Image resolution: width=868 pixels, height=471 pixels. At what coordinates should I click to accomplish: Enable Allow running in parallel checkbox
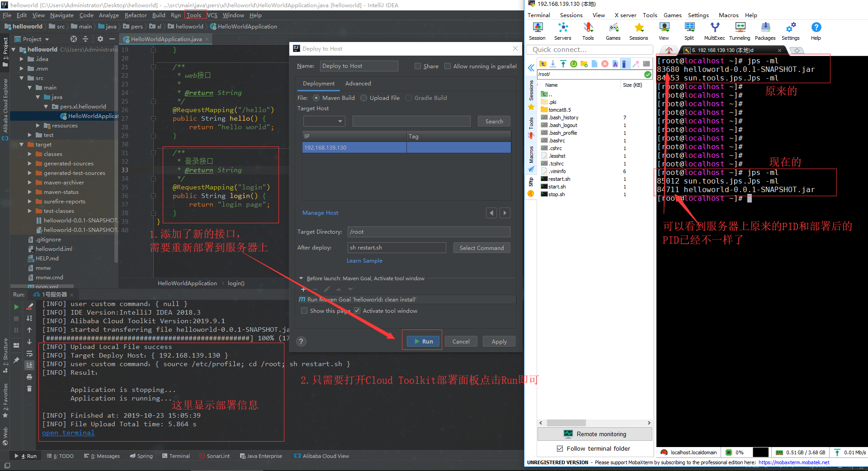(448, 66)
